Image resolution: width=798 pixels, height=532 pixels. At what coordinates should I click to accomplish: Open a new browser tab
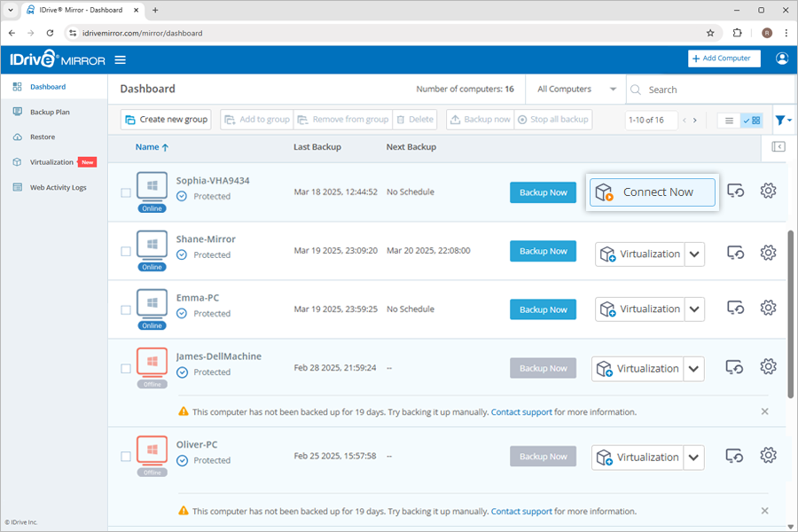(155, 10)
